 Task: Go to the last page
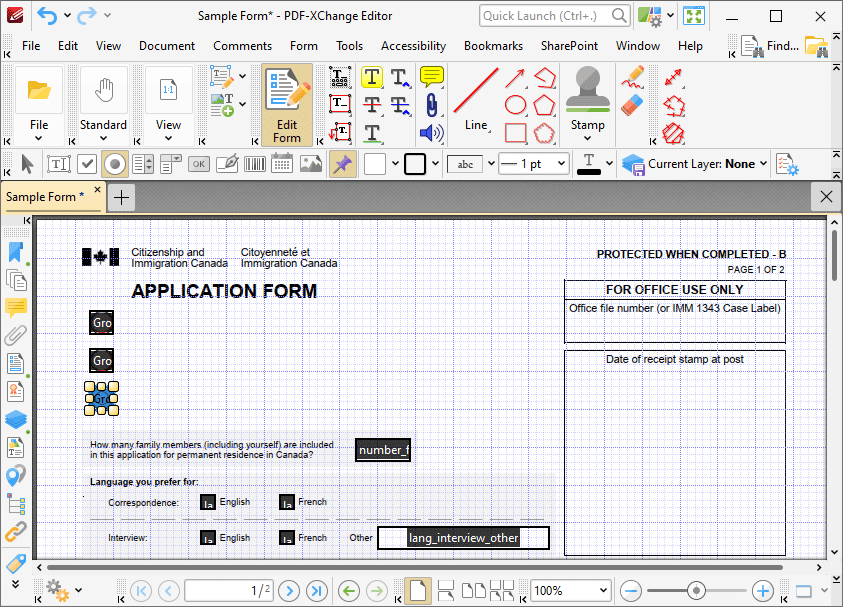(317, 591)
